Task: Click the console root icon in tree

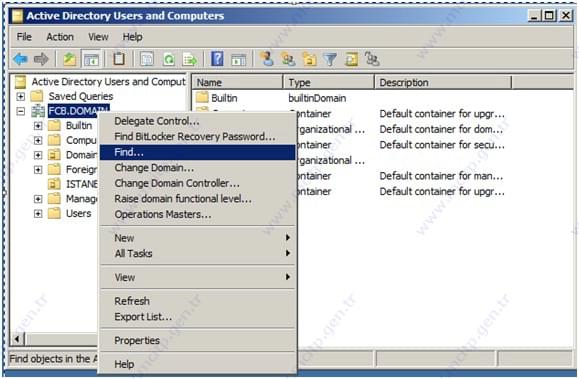Action: [21, 82]
